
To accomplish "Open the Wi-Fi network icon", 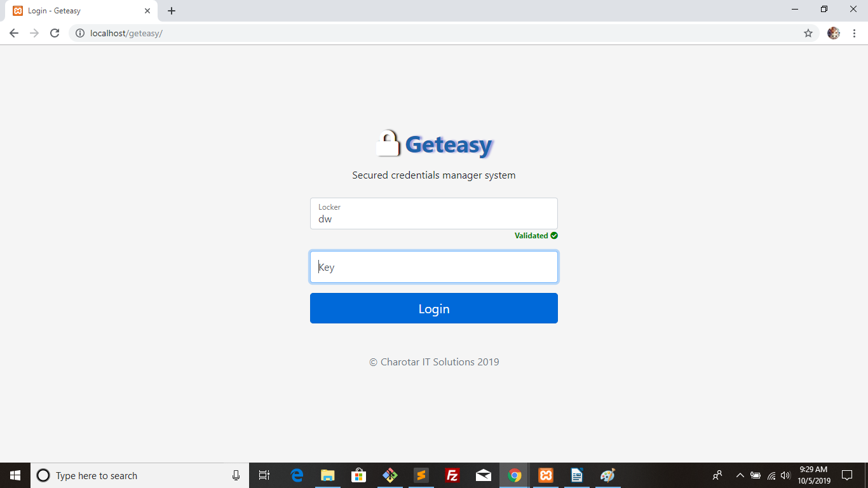I will coord(771,475).
